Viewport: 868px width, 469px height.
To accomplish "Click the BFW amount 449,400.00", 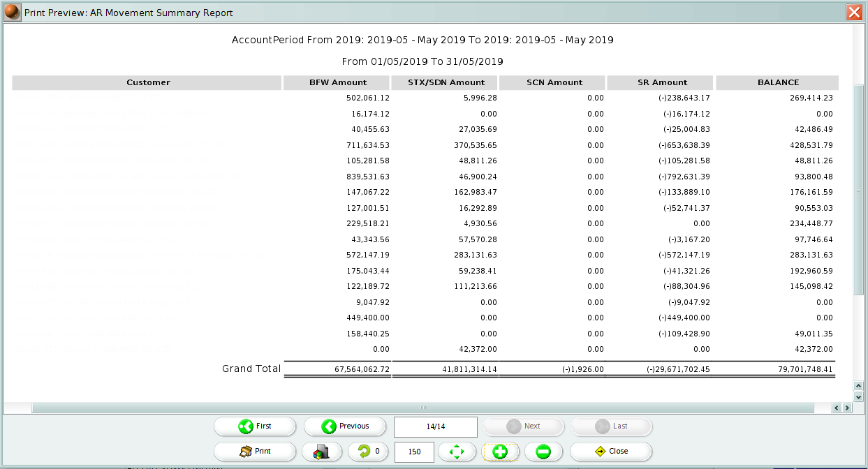I will tap(367, 318).
